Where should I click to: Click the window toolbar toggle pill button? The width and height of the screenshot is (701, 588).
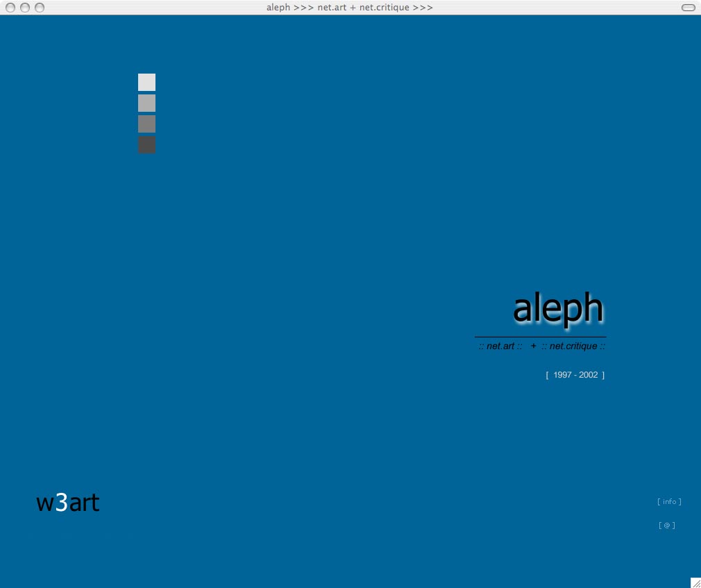pos(688,8)
